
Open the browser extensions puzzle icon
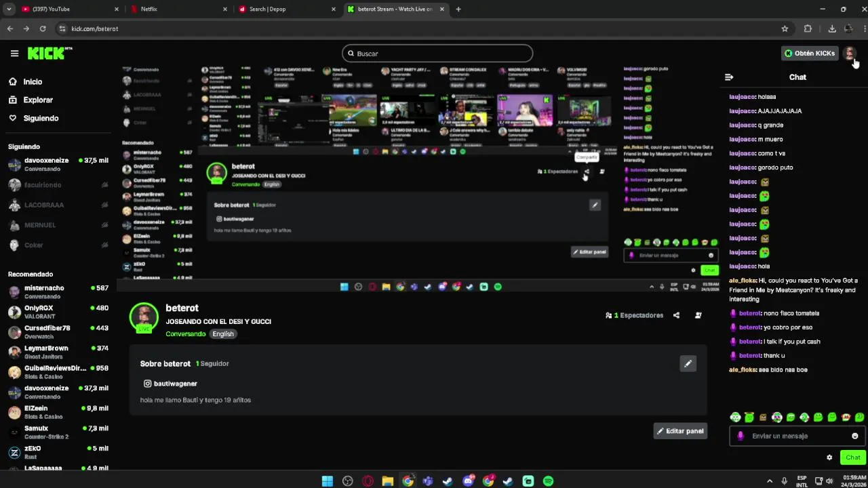coord(808,28)
